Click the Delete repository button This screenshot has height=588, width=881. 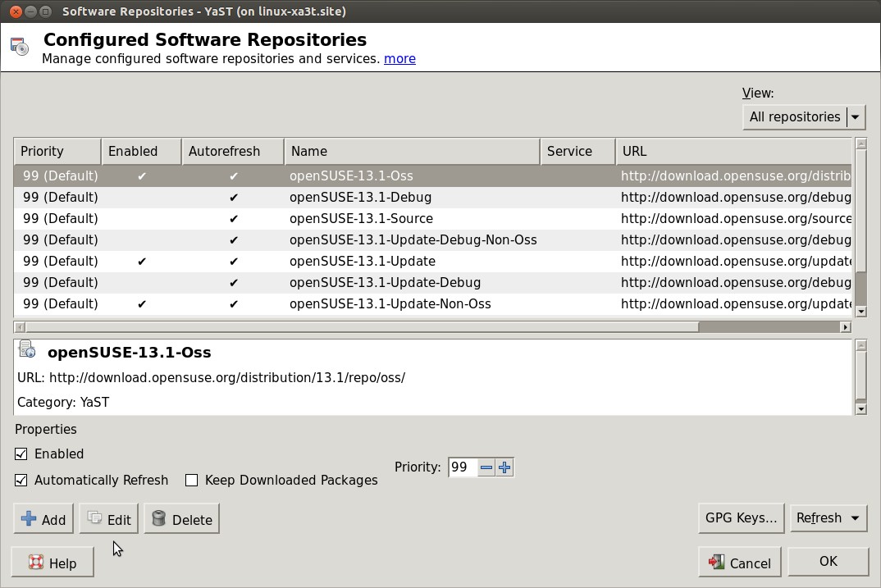click(x=181, y=519)
